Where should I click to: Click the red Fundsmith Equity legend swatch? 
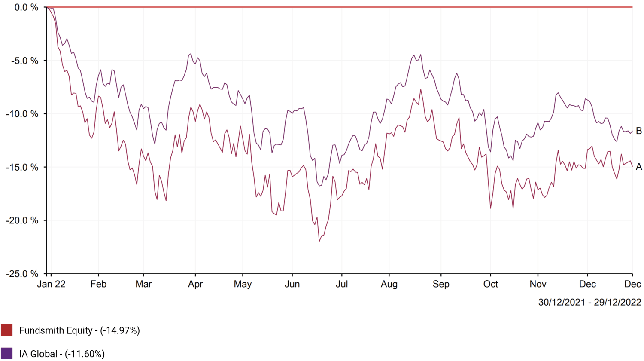(7, 330)
